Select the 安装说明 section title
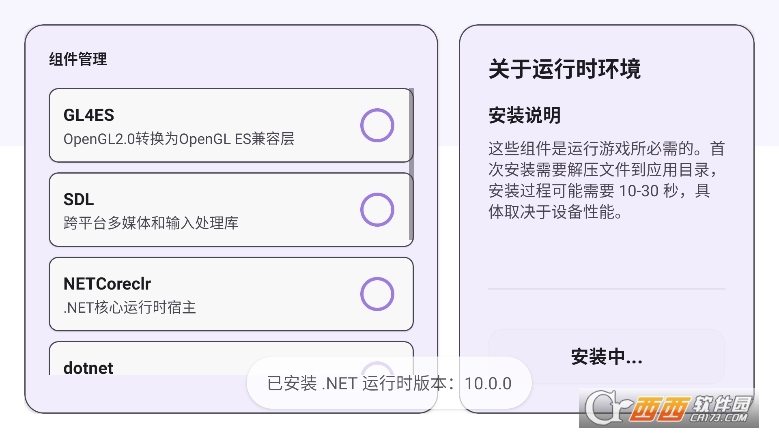Image resolution: width=779 pixels, height=438 pixels. click(x=524, y=115)
